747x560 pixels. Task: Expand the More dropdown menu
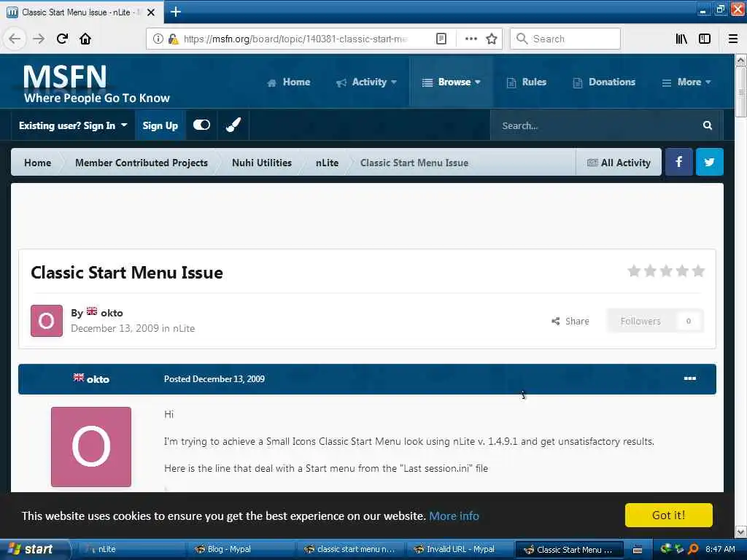(x=686, y=82)
